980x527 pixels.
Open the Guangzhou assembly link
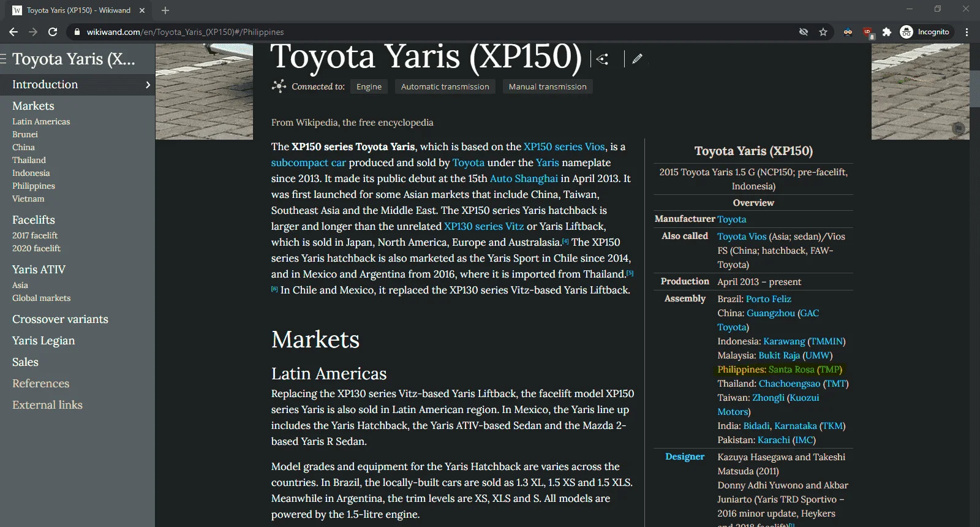pyautogui.click(x=771, y=313)
